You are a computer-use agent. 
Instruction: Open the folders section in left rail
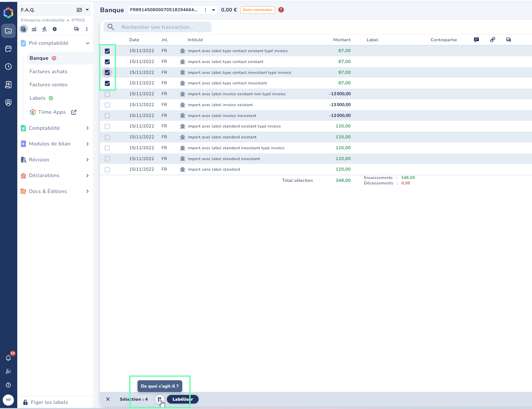[x=9, y=31]
